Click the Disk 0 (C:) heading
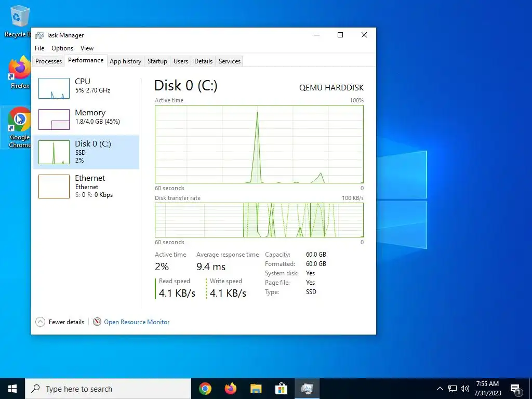 [185, 86]
